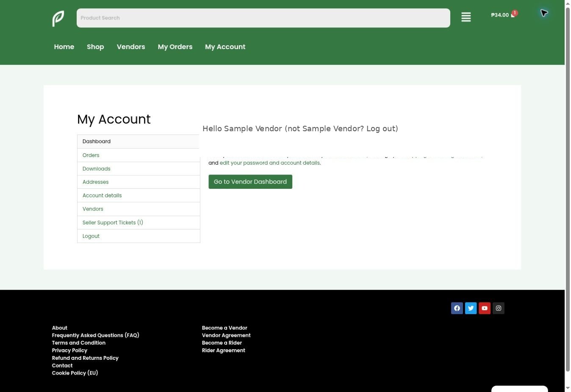The height and width of the screenshot is (392, 571).
Task: Open Account details in the sidebar
Action: 139,196
